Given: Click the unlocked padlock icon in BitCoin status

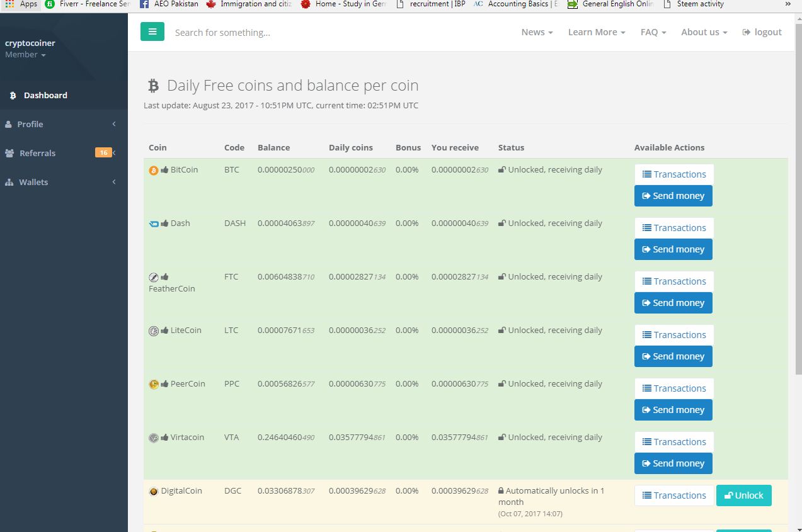Looking at the screenshot, I should (502, 169).
